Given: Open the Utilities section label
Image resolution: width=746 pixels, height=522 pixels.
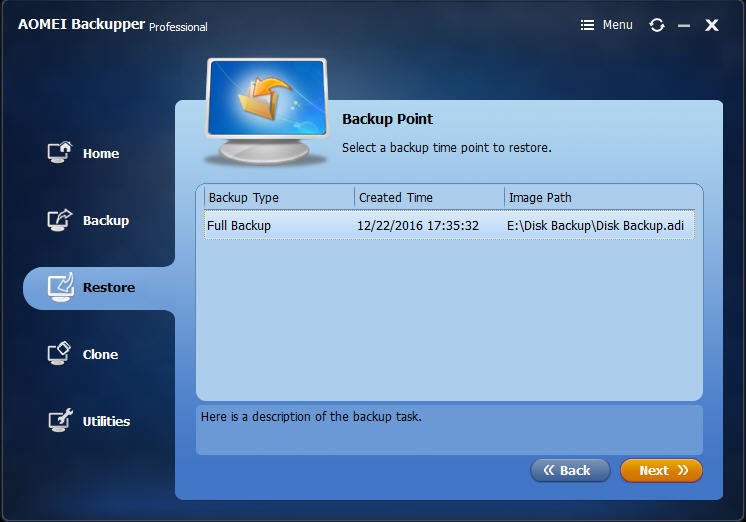Looking at the screenshot, I should [106, 421].
